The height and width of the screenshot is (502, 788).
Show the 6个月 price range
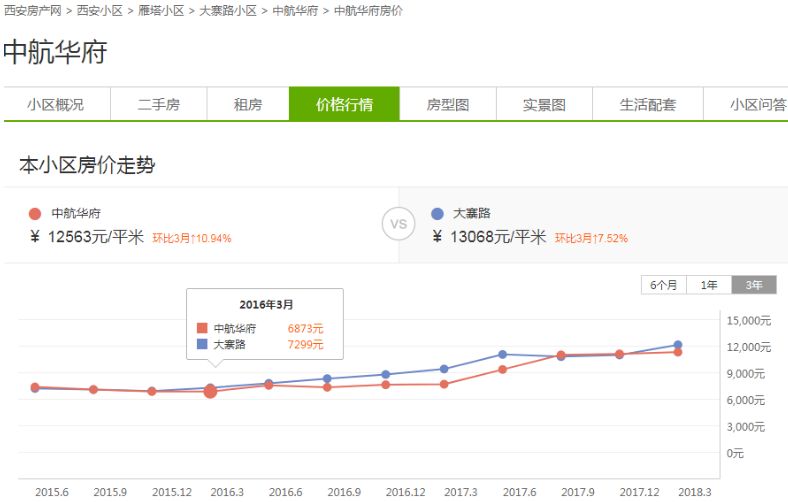point(663,285)
